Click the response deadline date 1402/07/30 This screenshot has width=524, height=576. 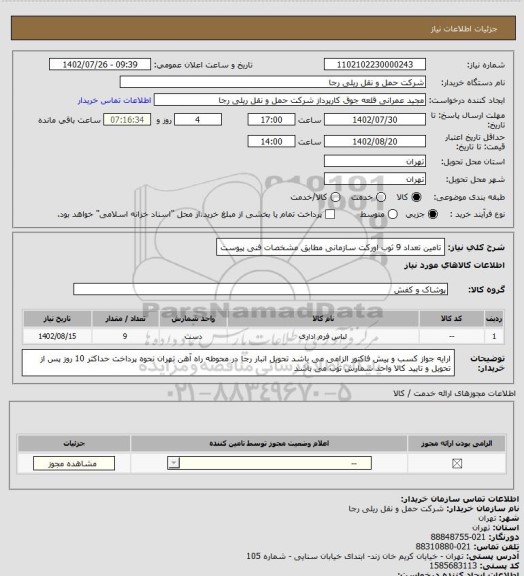(375, 120)
